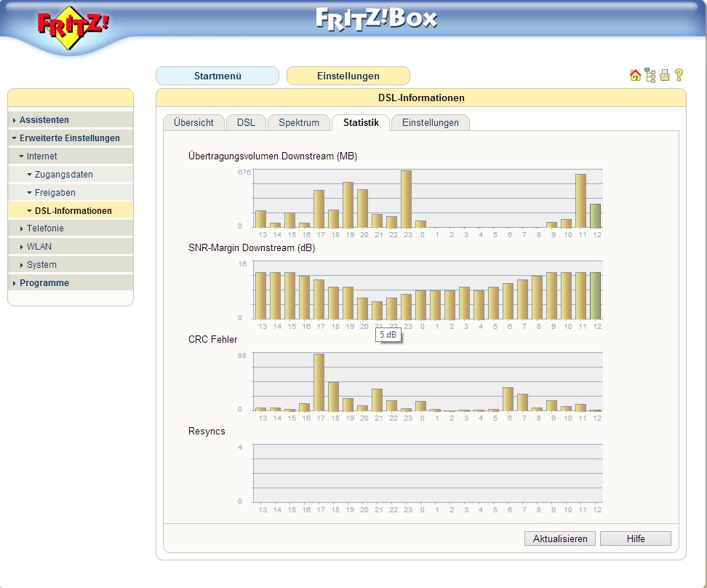Click the 'Übertragungsvolumen Downstream (MB)' heading
This screenshot has width=707, height=588.
click(273, 156)
